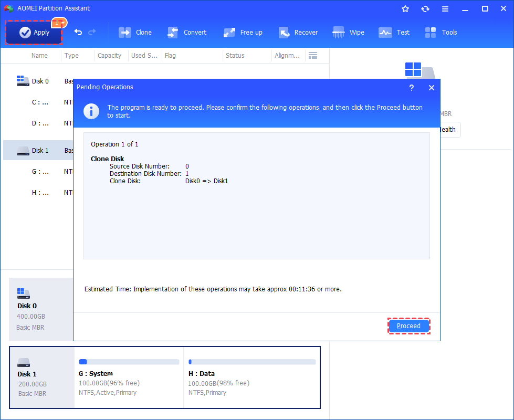Open the column settings list icon
Image resolution: width=514 pixels, height=420 pixels.
(313, 56)
